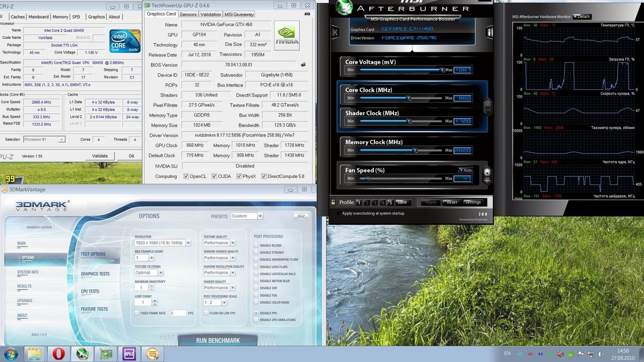Viewport: 644px width, 362px height.
Task: Toggle the Fixed Frame Rate checkbox
Action: (x=137, y=313)
